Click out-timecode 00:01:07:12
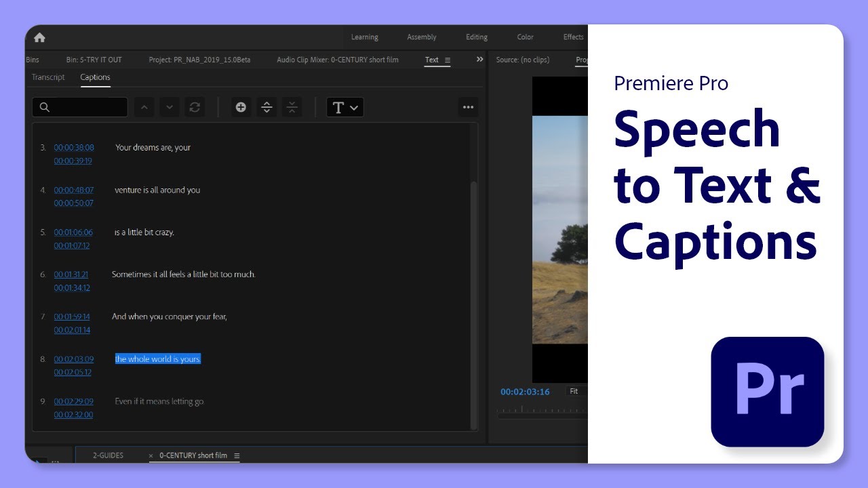868x488 pixels. click(x=72, y=245)
